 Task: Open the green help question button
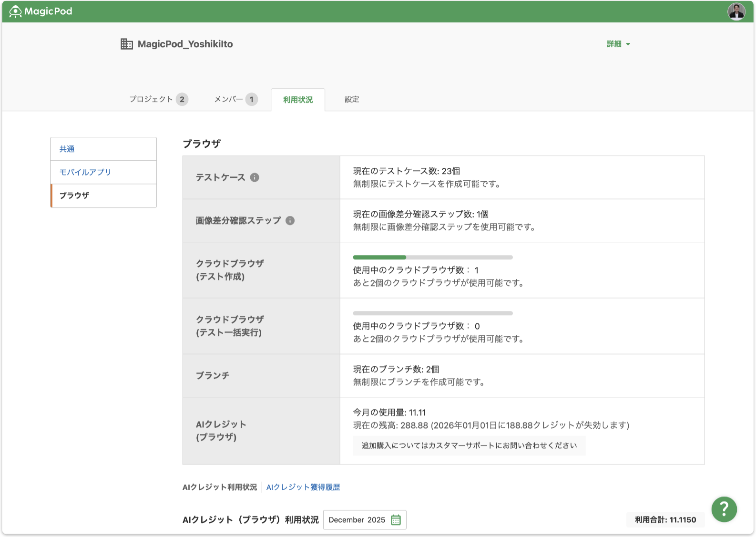(724, 509)
